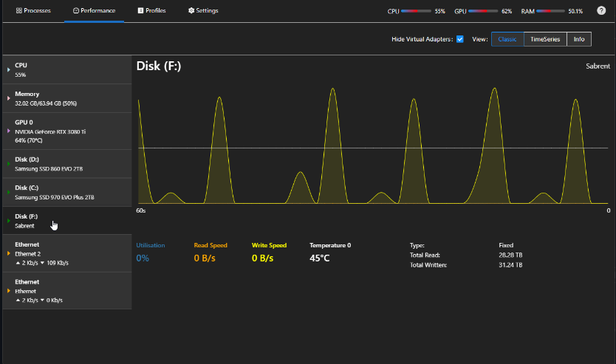Select Disk (C:) Samsung SSD 970 EVO Plus
Screen dimensions: 616x364
[67, 193]
